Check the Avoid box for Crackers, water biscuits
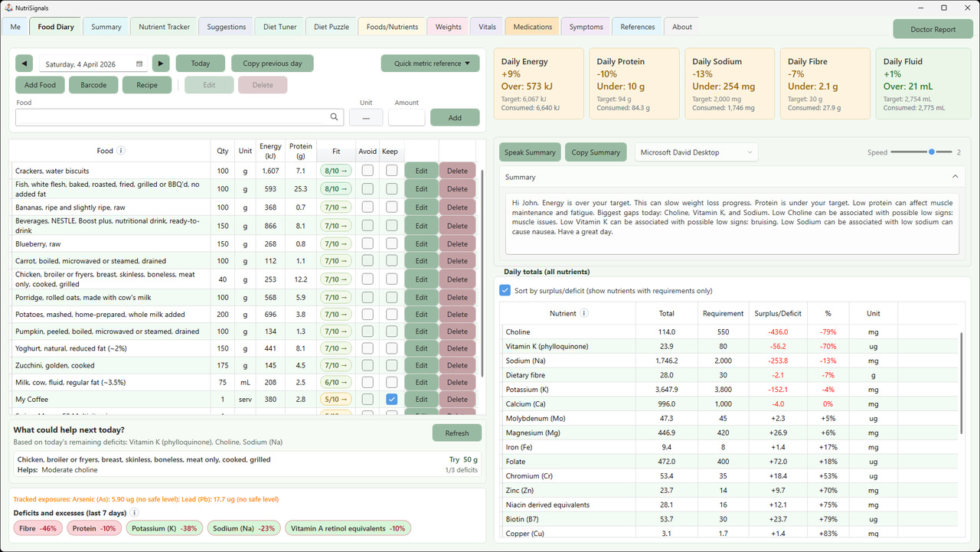Image resolution: width=980 pixels, height=552 pixels. pyautogui.click(x=367, y=170)
